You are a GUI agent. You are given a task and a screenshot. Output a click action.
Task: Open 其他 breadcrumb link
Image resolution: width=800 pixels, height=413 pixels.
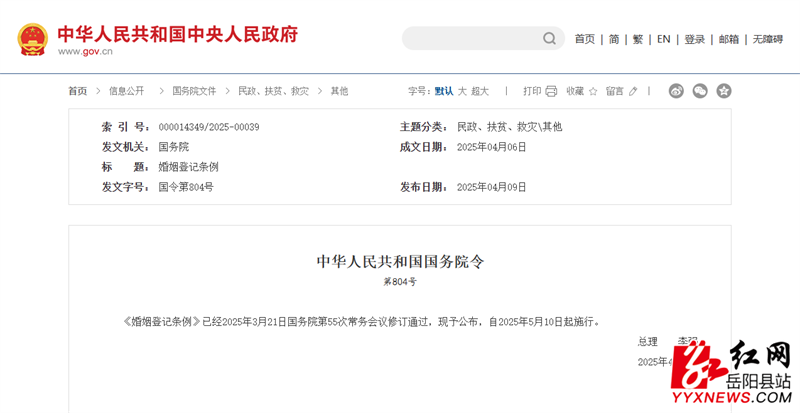click(x=339, y=91)
